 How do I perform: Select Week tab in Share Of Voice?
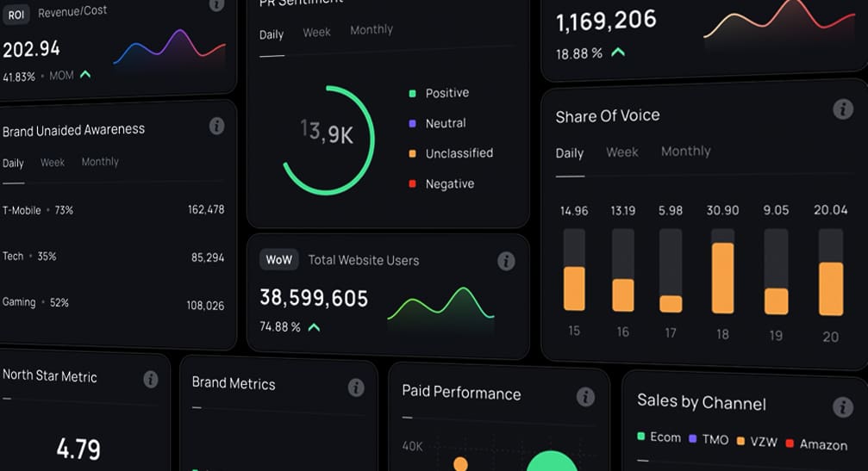tap(621, 152)
